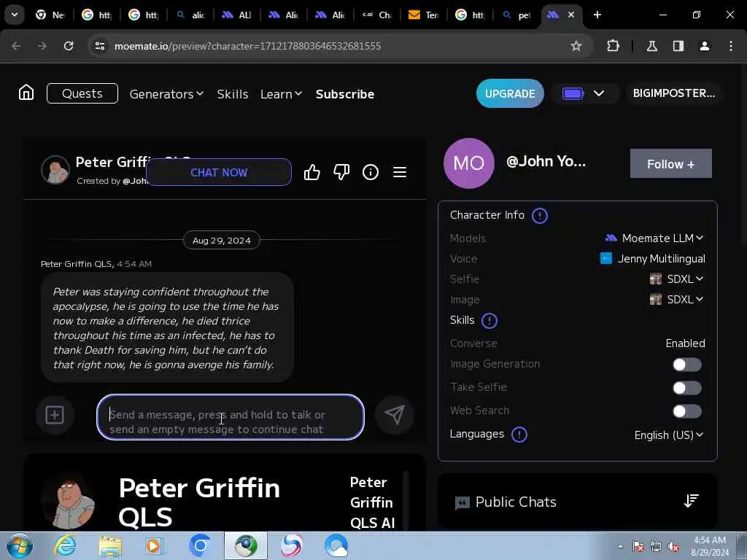Image resolution: width=747 pixels, height=560 pixels.
Task: Open the BIGIMPOSTER account button
Action: click(673, 93)
